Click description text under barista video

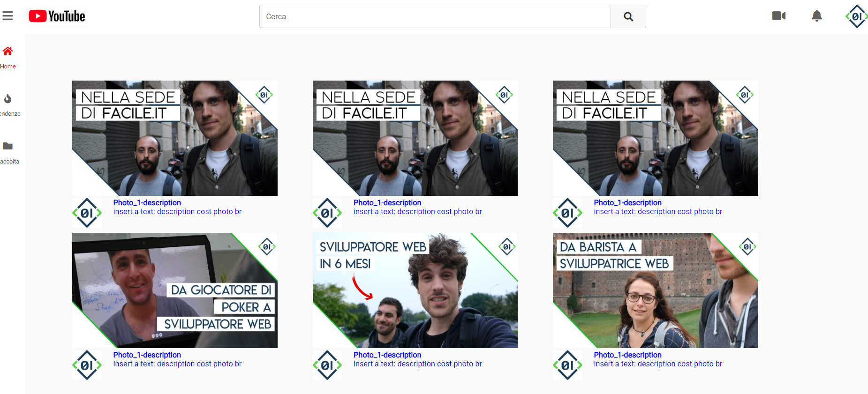click(658, 364)
